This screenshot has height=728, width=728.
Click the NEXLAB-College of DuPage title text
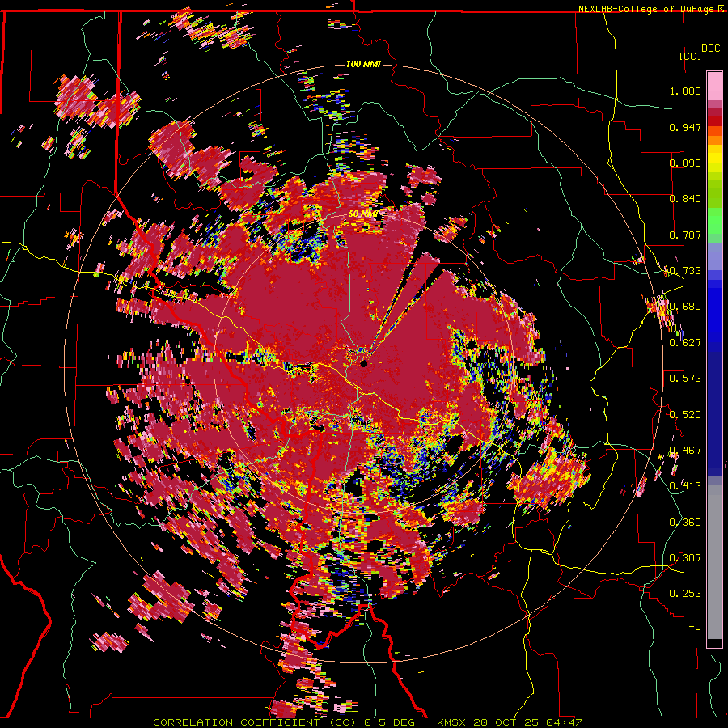(648, 9)
